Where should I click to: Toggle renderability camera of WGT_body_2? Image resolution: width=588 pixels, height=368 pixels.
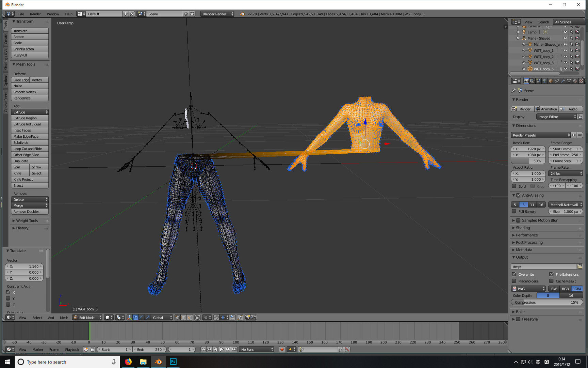(577, 57)
